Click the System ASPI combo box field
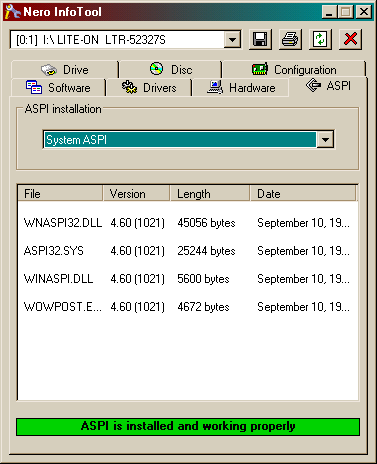The image size is (377, 464). click(x=188, y=139)
